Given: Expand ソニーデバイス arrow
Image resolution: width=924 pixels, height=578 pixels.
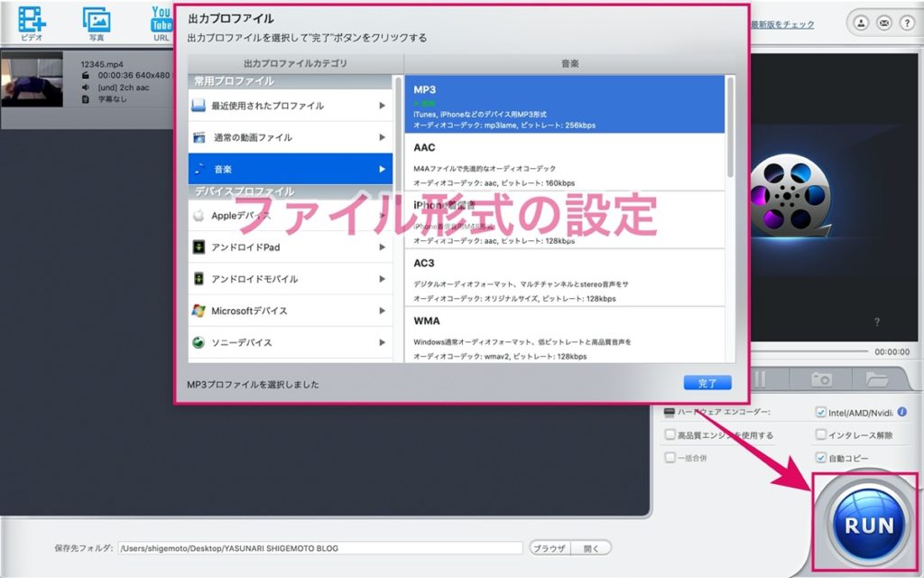Looking at the screenshot, I should click(382, 342).
